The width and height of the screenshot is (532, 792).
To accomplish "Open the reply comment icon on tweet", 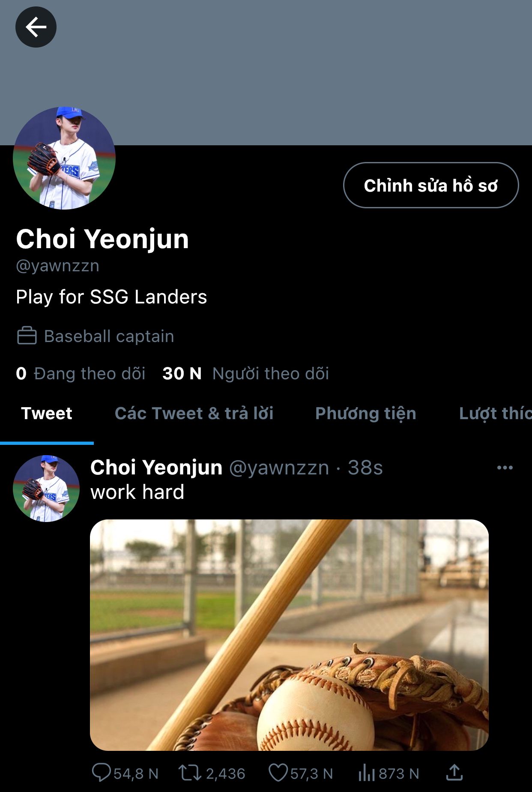I will tap(102, 773).
